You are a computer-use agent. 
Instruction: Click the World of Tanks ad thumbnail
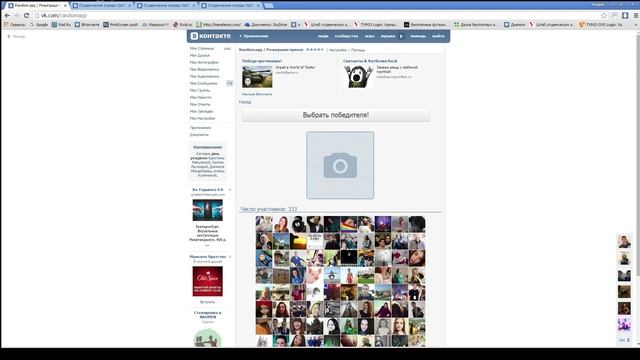(x=257, y=77)
